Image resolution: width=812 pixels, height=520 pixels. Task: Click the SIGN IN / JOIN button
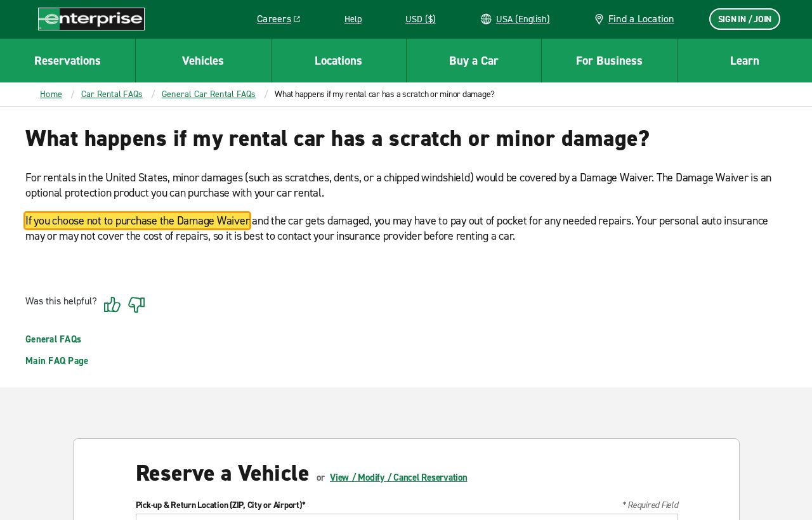pos(745,19)
